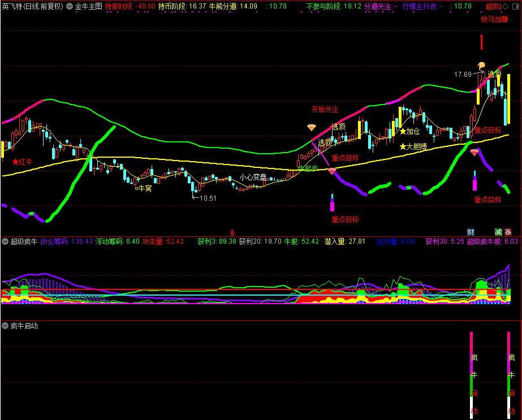The height and width of the screenshot is (420, 522).
Task: Click the outlined diamond icon beside 超级
Action: 506,6
